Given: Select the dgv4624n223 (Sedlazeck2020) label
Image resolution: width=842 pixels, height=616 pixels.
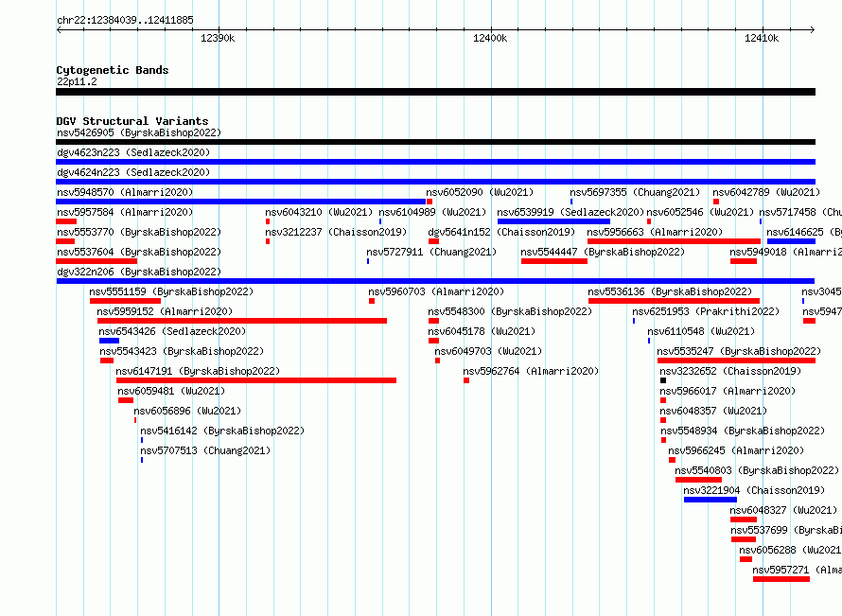Looking at the screenshot, I should pos(133,172).
